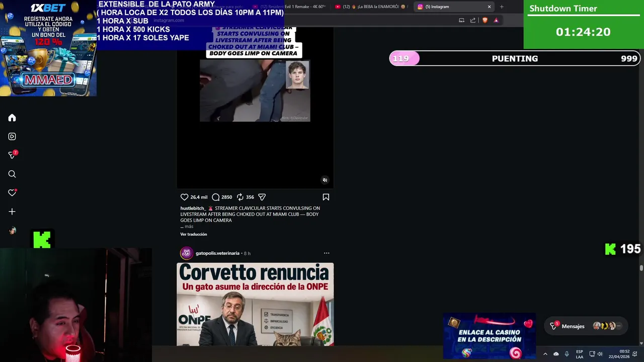
Task: Expand caption with 'más' link
Action: coord(189,227)
